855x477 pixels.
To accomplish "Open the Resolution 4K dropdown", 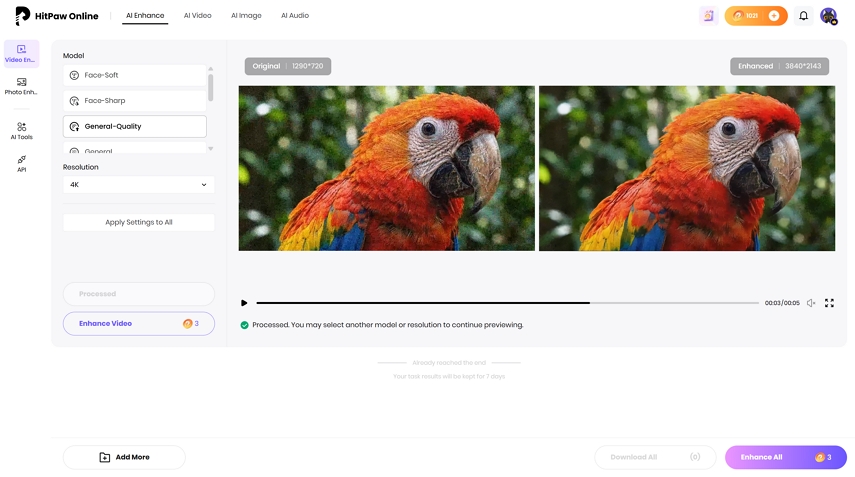I will (x=139, y=185).
